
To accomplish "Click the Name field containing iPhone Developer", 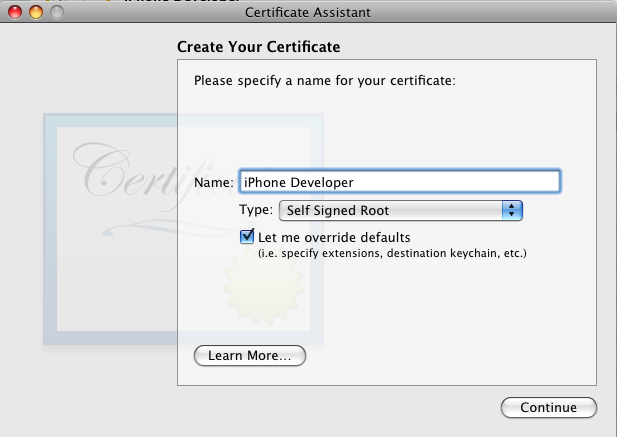I will pos(399,181).
